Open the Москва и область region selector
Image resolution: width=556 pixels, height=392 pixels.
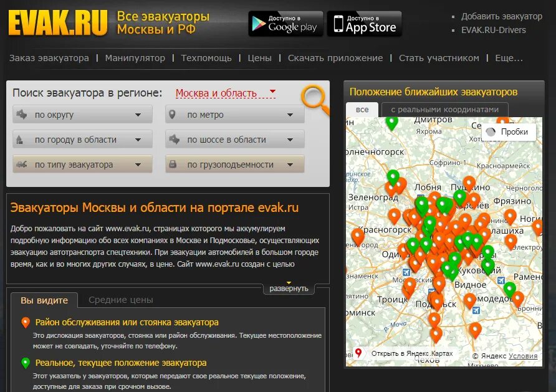[x=226, y=93]
